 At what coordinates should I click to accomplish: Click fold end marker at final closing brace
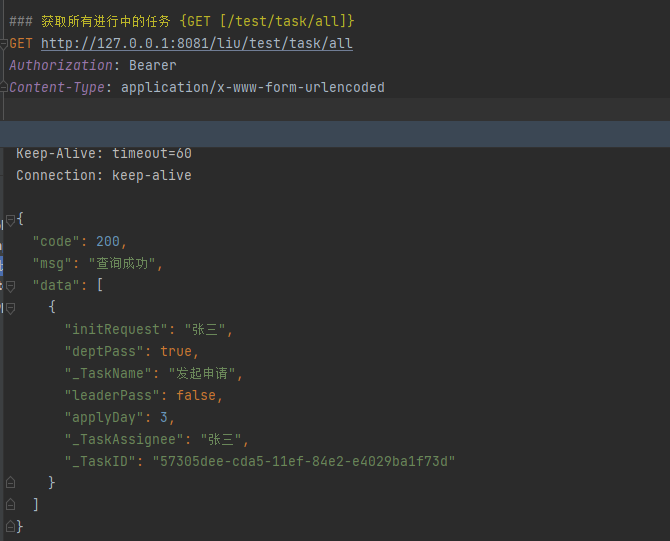[10, 526]
